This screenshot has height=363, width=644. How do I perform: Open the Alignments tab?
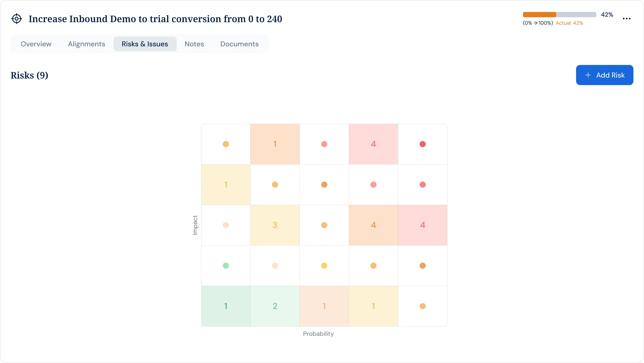pos(87,44)
